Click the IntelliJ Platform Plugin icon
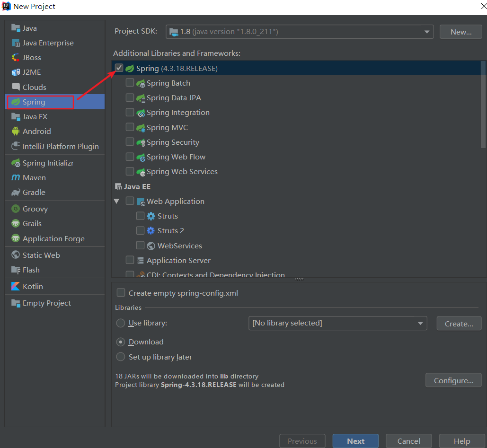The height and width of the screenshot is (448, 487). (16, 146)
